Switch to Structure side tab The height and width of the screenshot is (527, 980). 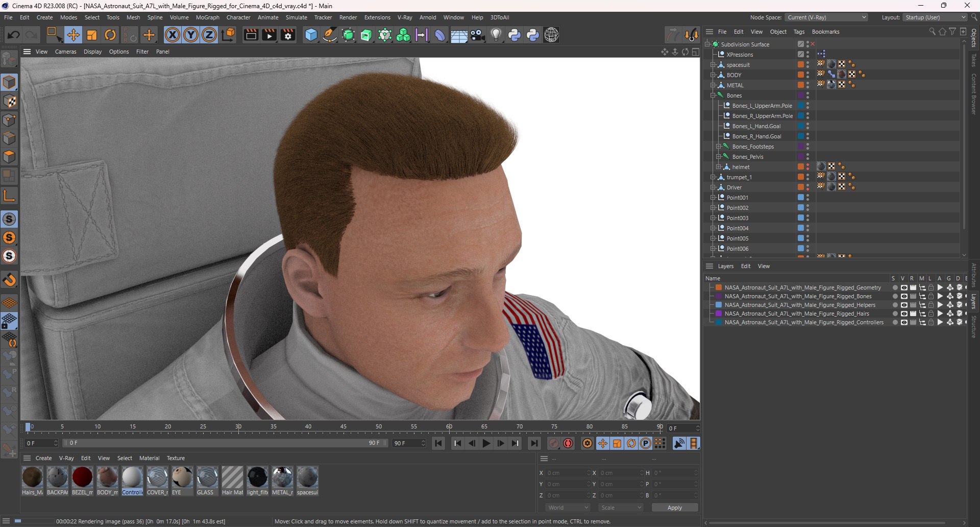(x=974, y=327)
